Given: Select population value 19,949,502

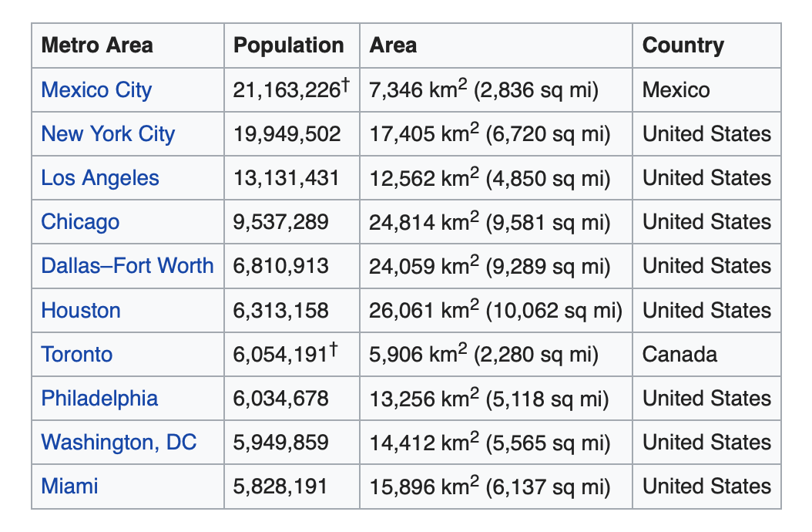Looking at the screenshot, I should click(287, 134).
